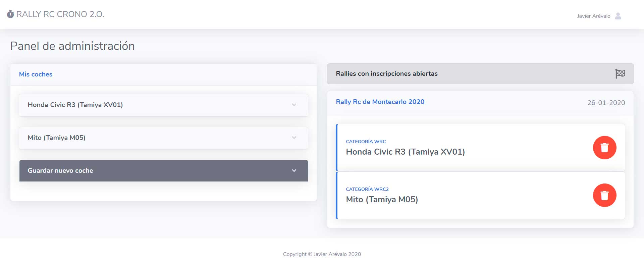Image resolution: width=644 pixels, height=264 pixels.
Task: Click the Honda Civic R3 registration card title
Action: coord(405,152)
